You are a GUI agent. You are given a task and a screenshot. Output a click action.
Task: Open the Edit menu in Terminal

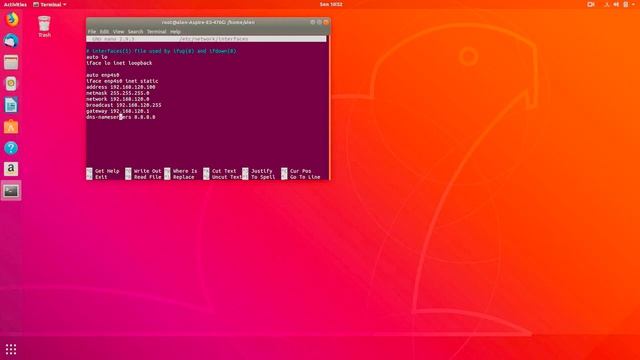click(104, 31)
